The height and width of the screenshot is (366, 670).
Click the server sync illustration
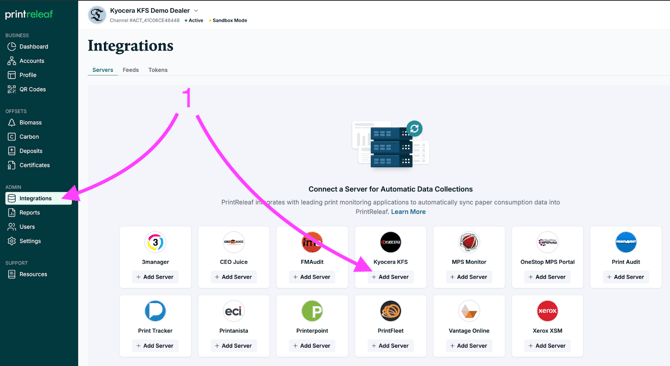(x=391, y=144)
